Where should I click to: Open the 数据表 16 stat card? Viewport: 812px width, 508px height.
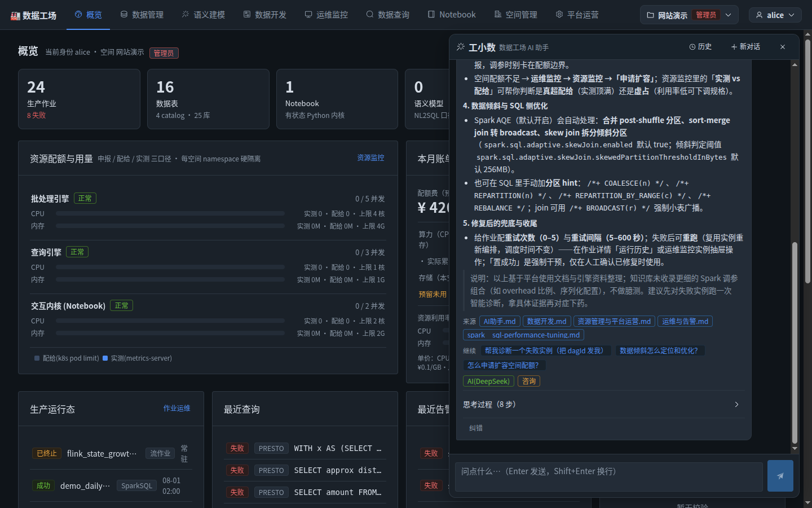pos(208,99)
